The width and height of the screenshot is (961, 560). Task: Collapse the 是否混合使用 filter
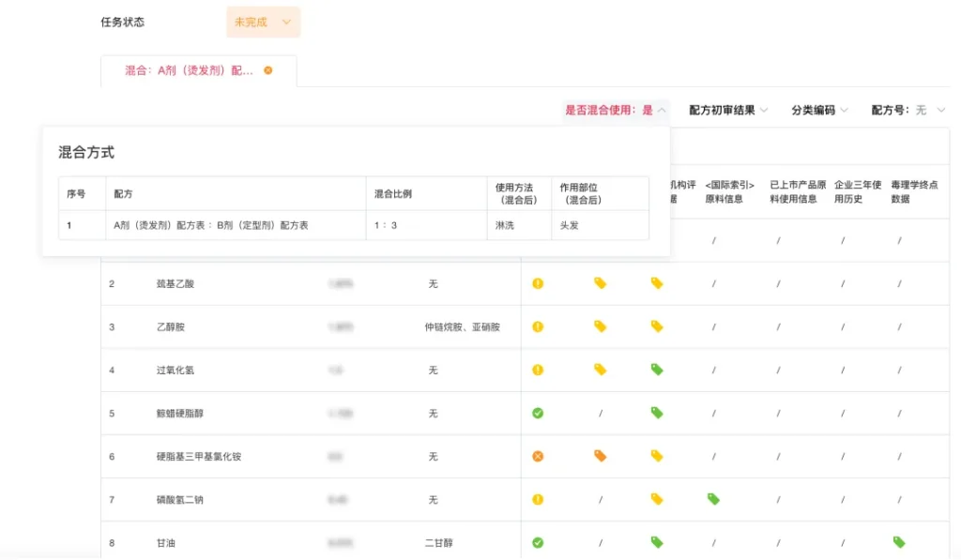click(616, 110)
